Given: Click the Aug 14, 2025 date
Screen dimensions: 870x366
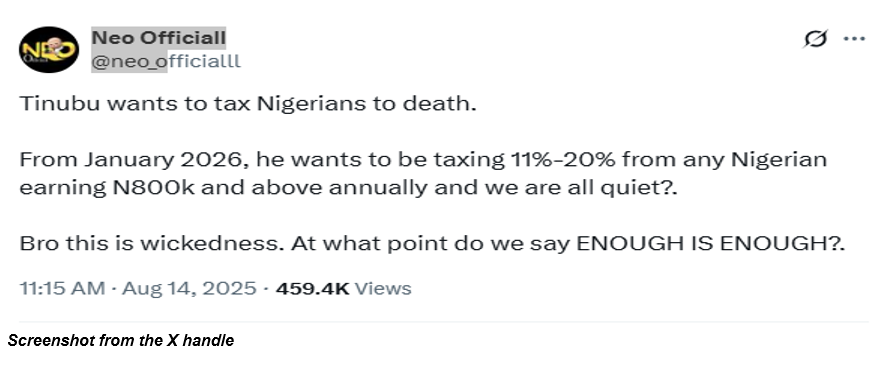Looking at the screenshot, I should click(x=189, y=288).
